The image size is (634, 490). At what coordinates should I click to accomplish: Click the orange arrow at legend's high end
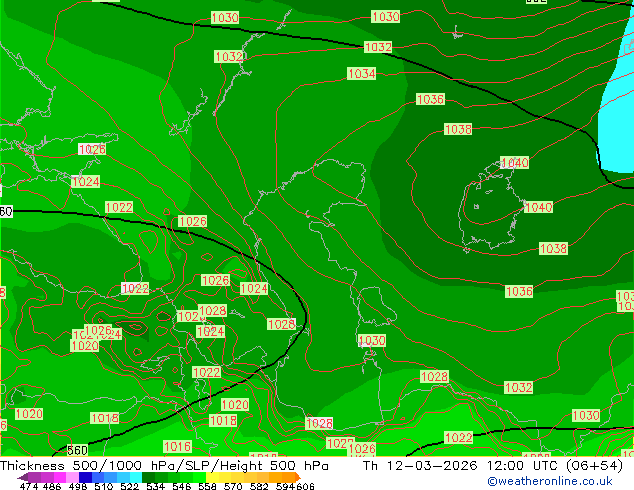point(298,477)
